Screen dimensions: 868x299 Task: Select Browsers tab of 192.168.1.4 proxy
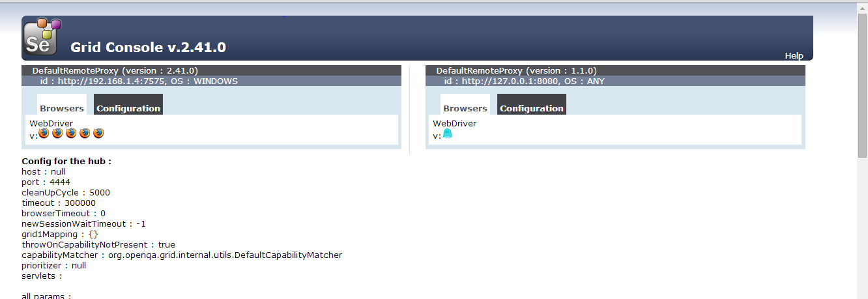pos(62,105)
